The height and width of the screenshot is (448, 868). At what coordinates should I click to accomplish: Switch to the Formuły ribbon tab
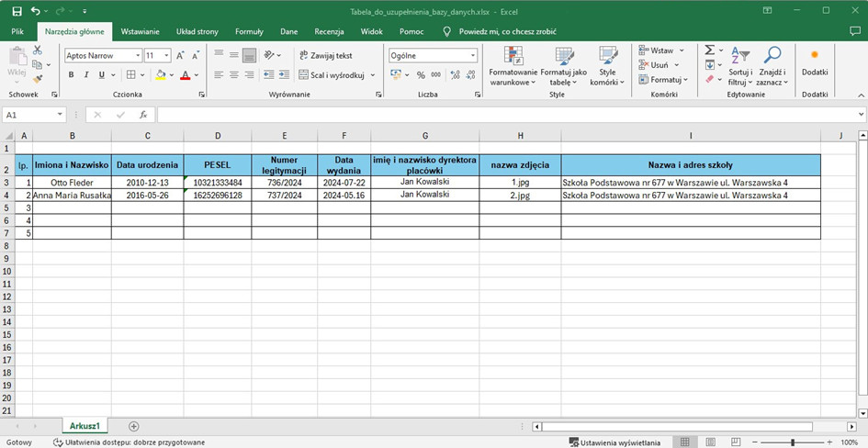tap(249, 31)
